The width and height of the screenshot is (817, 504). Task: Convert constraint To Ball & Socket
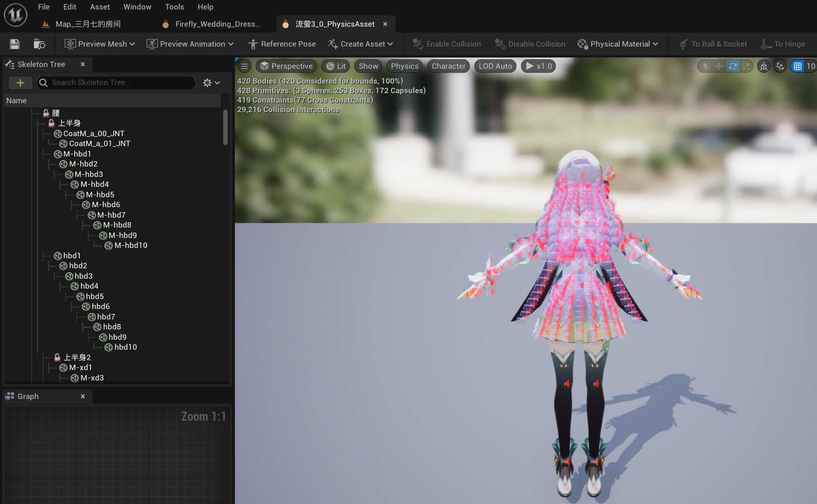[x=713, y=44]
